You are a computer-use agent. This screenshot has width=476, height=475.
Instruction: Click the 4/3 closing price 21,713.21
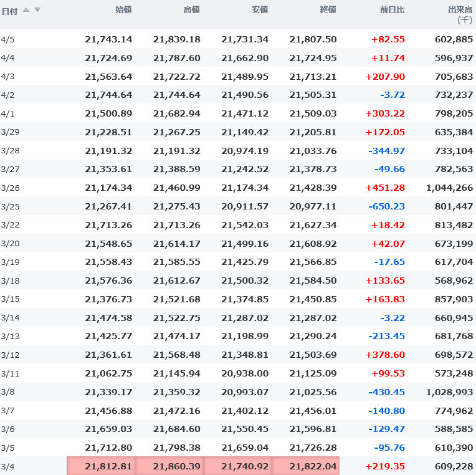coord(313,77)
